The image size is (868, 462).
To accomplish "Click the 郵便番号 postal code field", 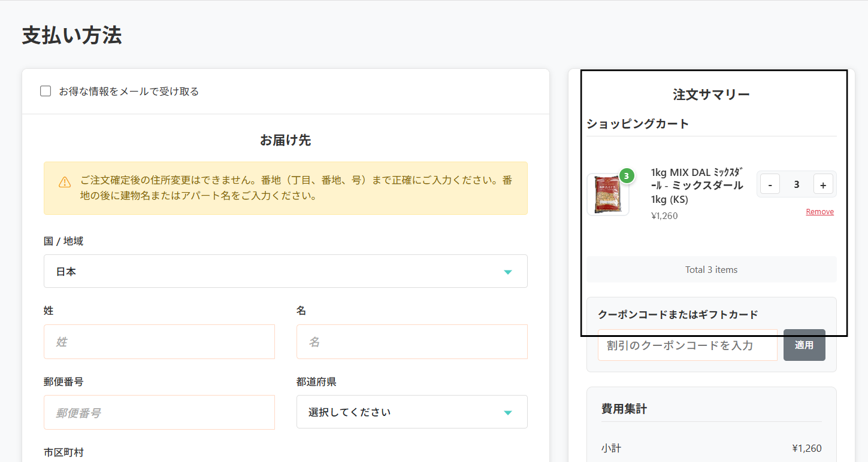I will pos(159,412).
